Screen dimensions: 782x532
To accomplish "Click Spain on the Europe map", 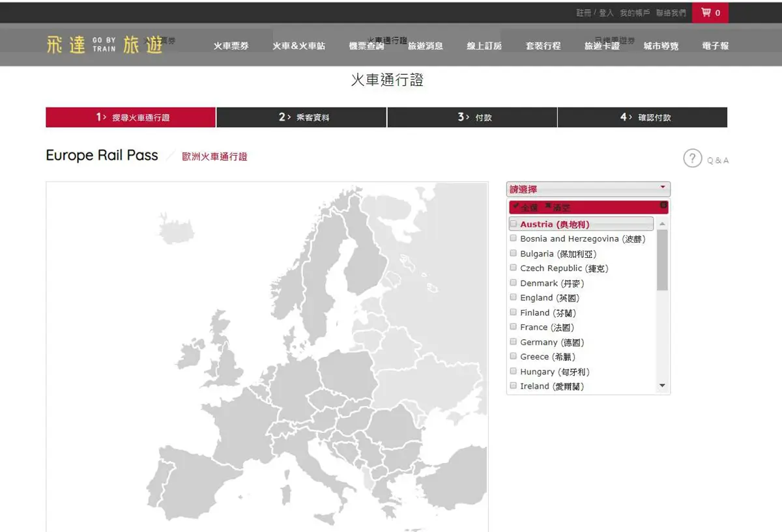I will pyautogui.click(x=195, y=482).
